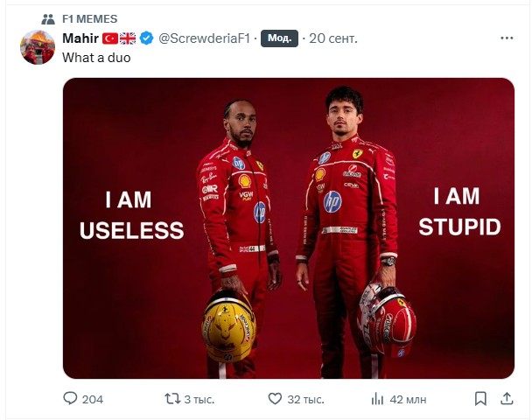Click the display name Mahir

point(80,38)
